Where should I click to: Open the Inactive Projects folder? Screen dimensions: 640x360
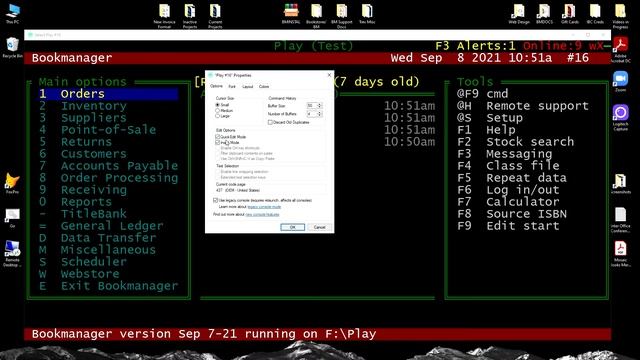coord(190,16)
